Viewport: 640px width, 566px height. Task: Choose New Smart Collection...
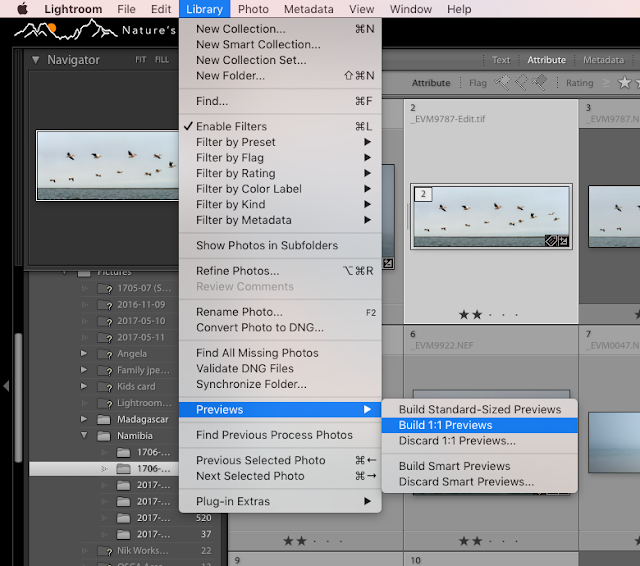tap(280, 44)
